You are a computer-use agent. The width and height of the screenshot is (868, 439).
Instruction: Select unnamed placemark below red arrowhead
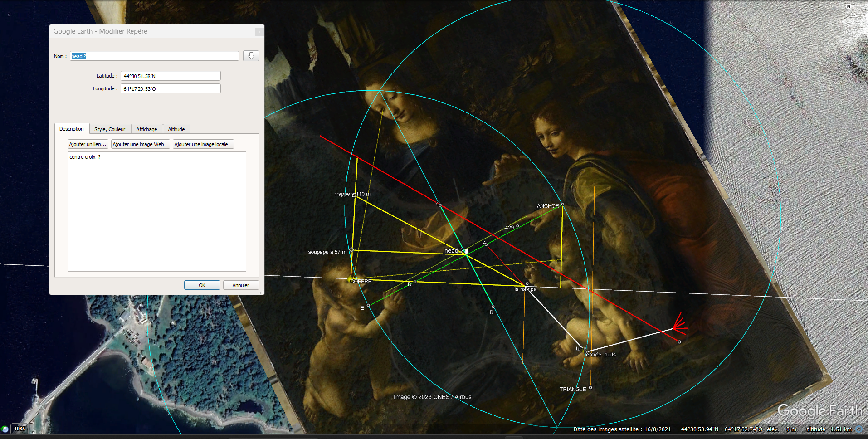click(x=679, y=342)
